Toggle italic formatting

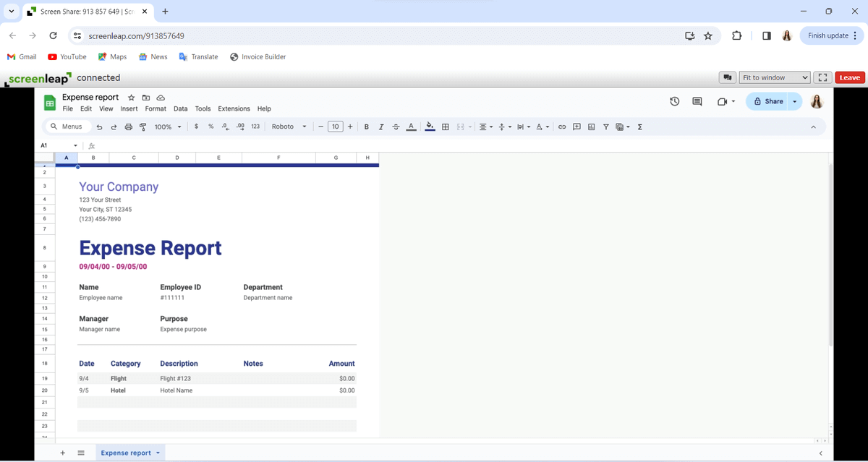381,127
